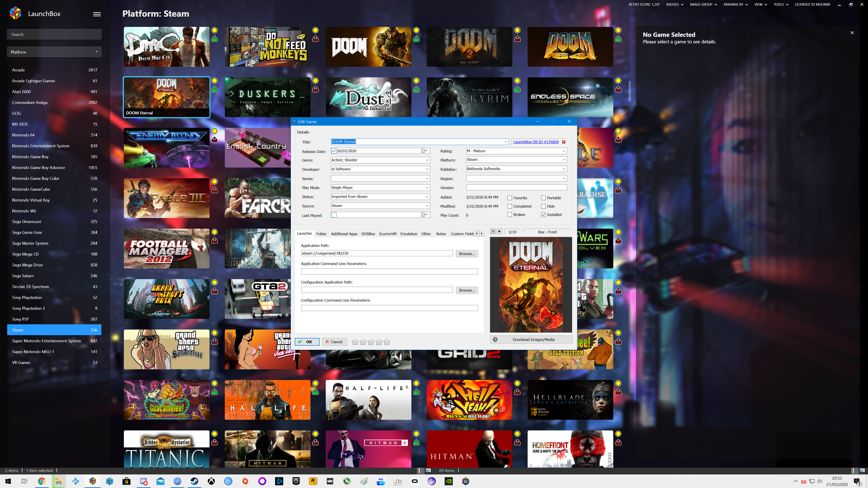Open Epic Games launcher from taskbar

[296, 481]
